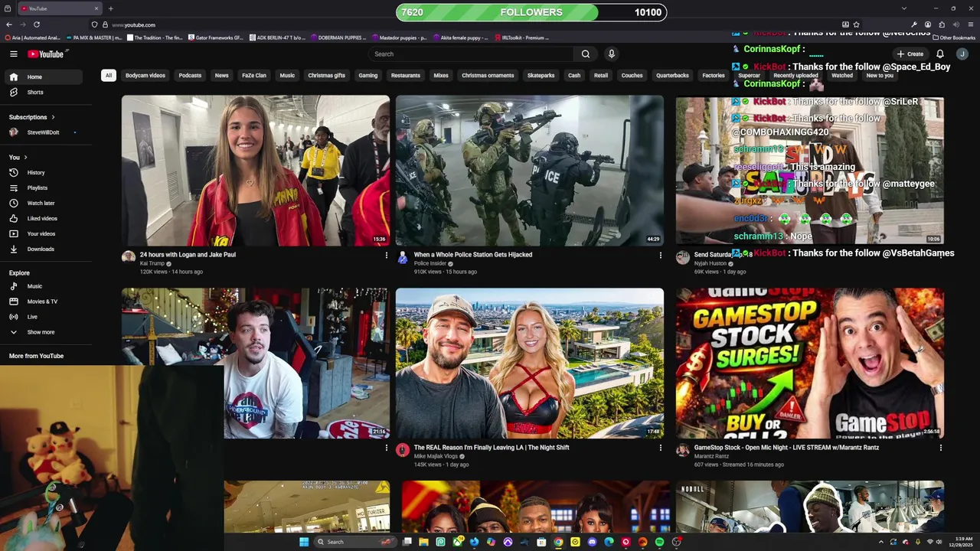The height and width of the screenshot is (551, 980).
Task: Select Christmas gifts filter chip
Action: click(327, 75)
